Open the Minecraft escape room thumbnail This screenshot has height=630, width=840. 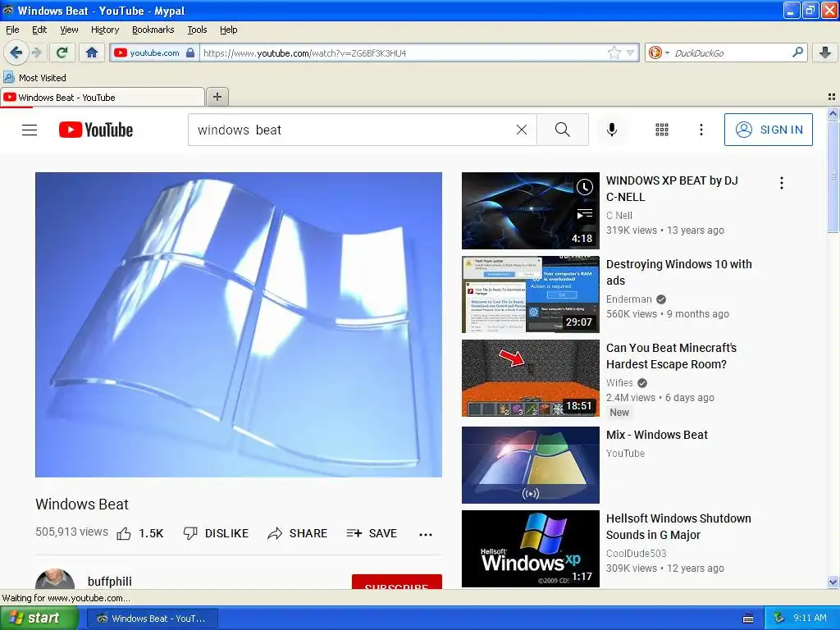pyautogui.click(x=531, y=377)
